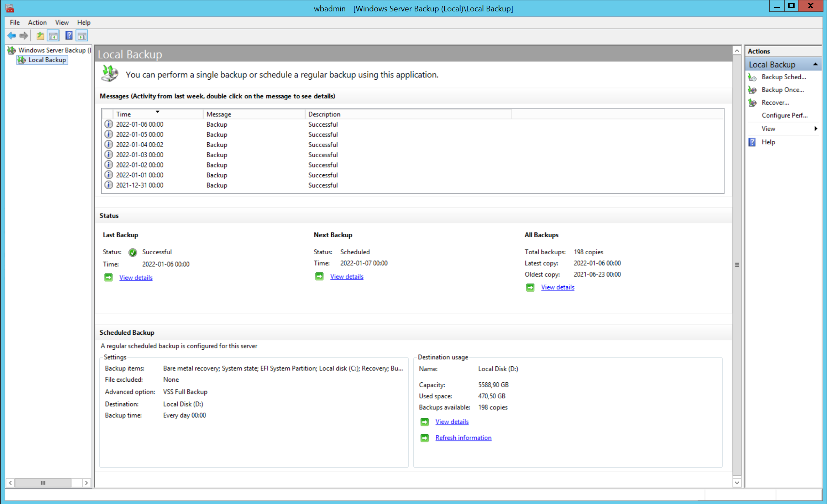Open View details under Last Backup
The height and width of the screenshot is (504, 827).
click(136, 277)
